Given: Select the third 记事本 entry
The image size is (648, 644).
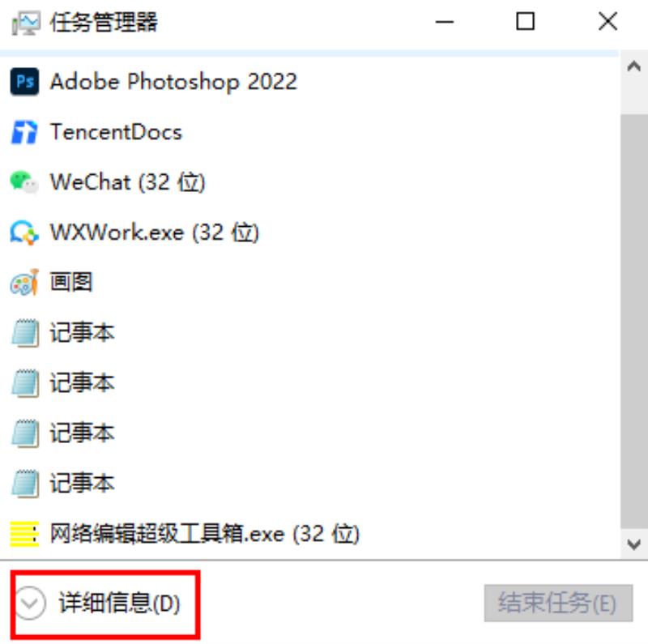Looking at the screenshot, I should pyautogui.click(x=310, y=433).
